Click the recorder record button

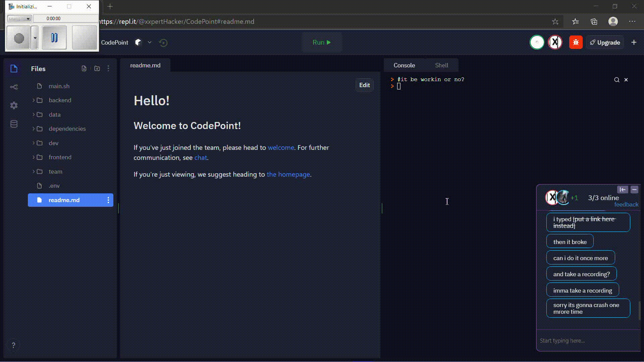pyautogui.click(x=19, y=38)
